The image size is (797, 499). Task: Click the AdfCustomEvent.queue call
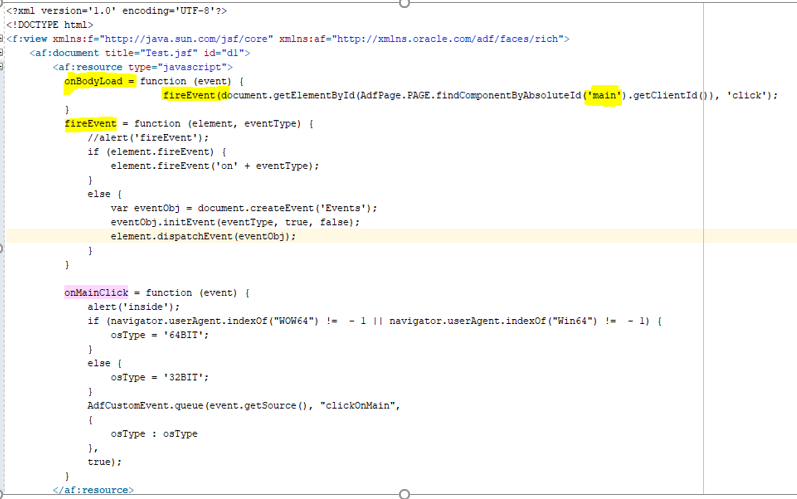[244, 406]
